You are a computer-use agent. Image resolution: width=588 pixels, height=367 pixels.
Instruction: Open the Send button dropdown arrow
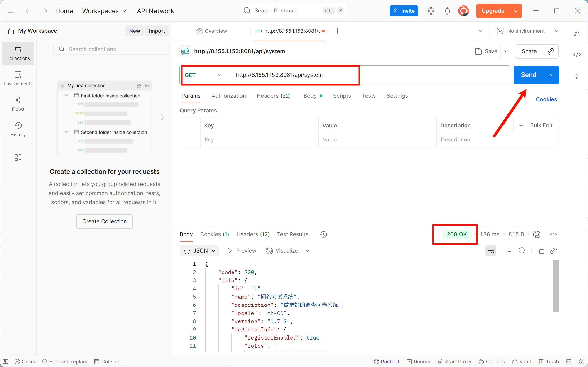tap(551, 75)
